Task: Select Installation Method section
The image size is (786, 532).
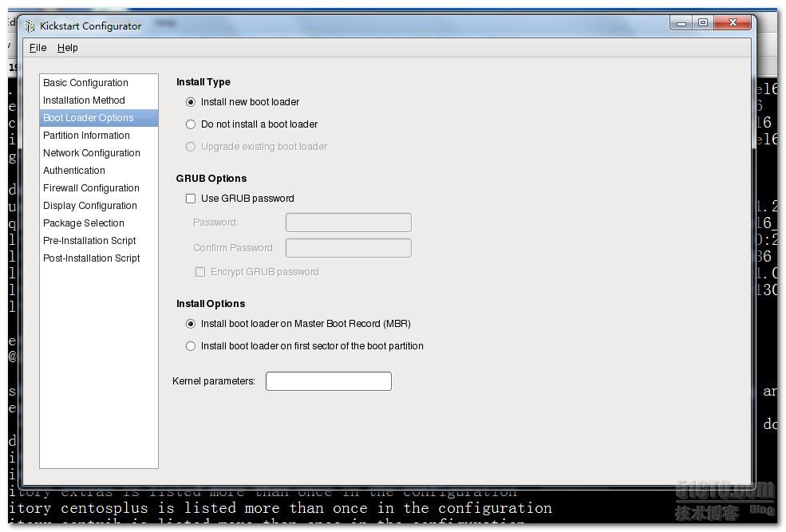Action: [x=99, y=100]
